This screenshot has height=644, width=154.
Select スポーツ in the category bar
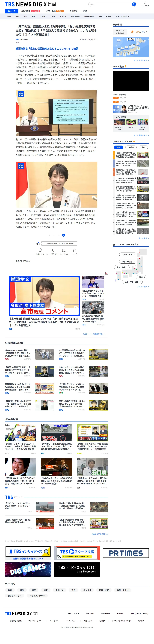pyautogui.click(x=43, y=16)
